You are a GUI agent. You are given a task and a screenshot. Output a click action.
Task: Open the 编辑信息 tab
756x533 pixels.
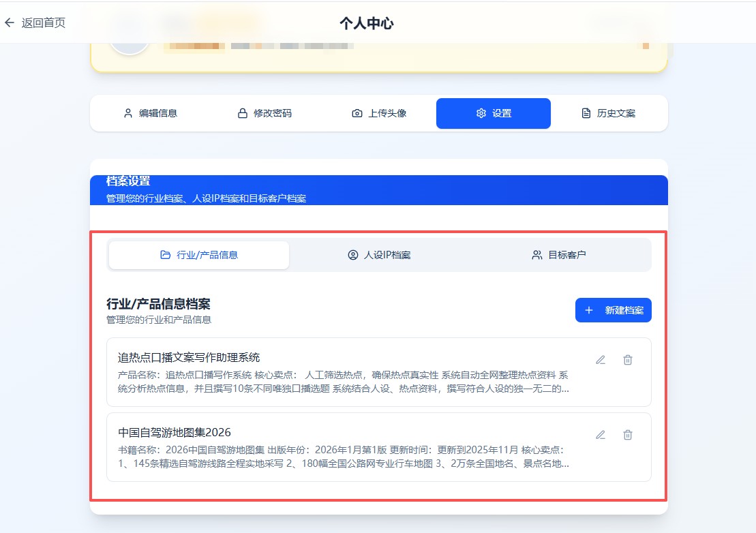click(150, 113)
